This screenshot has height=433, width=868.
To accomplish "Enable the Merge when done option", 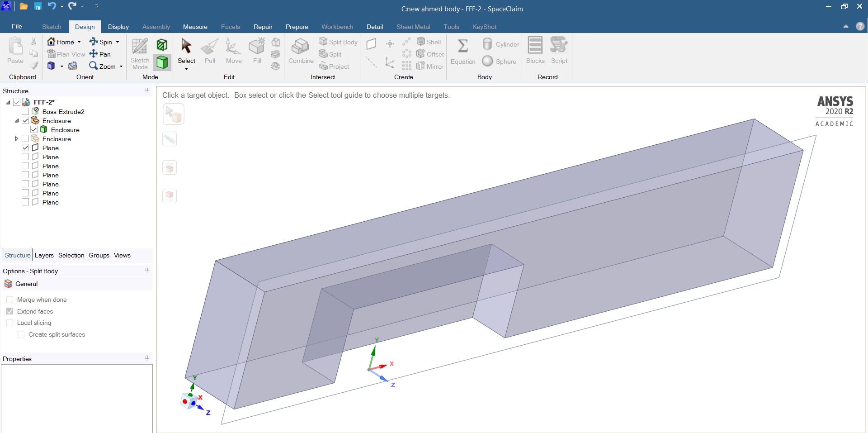I will tap(9, 300).
